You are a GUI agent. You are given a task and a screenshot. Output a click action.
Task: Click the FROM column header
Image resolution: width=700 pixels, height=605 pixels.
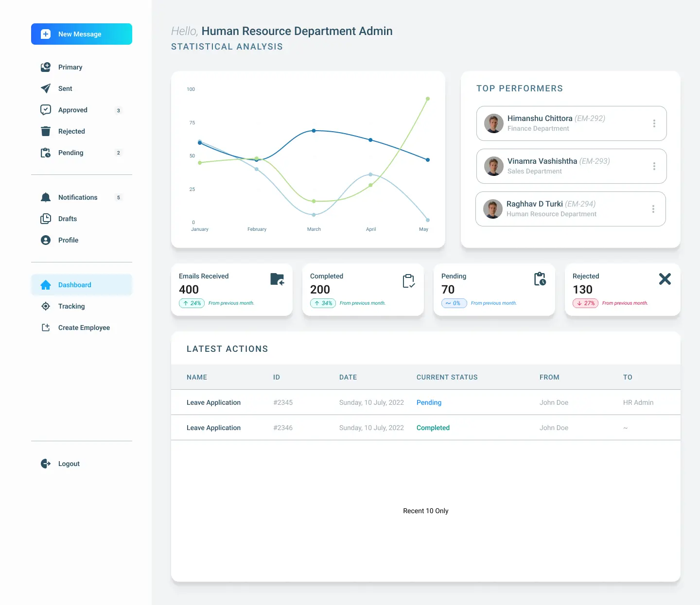click(549, 377)
